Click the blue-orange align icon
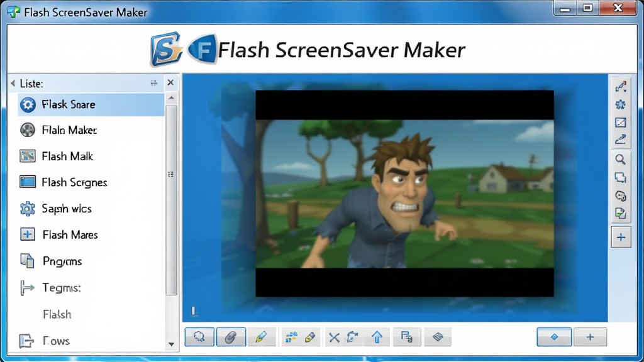The image size is (644, 362). [x=292, y=337]
